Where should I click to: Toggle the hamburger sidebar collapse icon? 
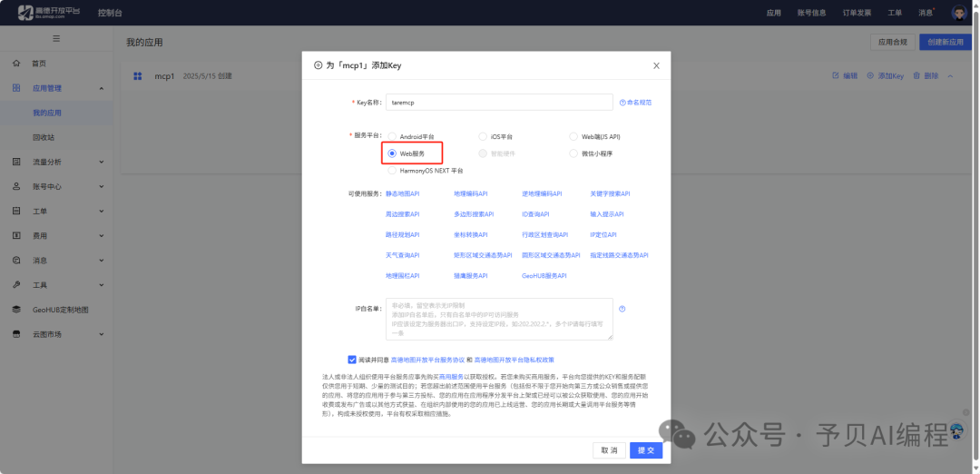56,39
